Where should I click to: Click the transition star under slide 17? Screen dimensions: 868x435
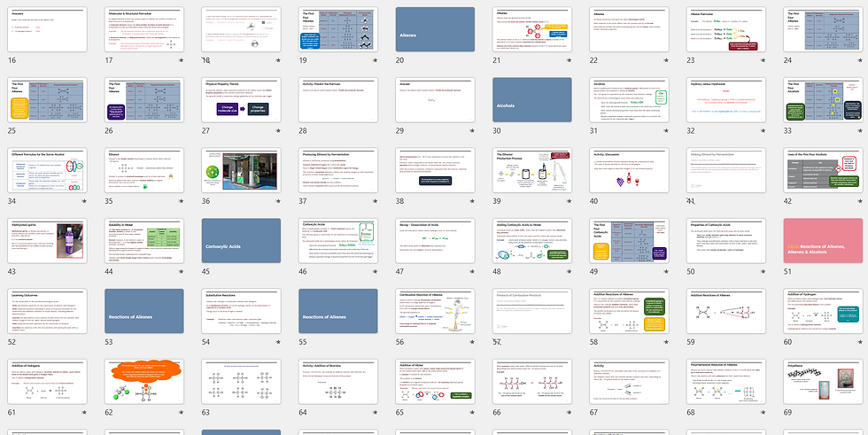(x=181, y=61)
